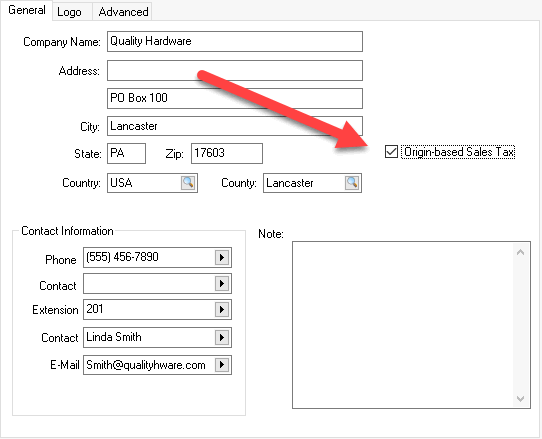This screenshot has height=439, width=542.
Task: Click the Zip field 17603
Action: [227, 153]
